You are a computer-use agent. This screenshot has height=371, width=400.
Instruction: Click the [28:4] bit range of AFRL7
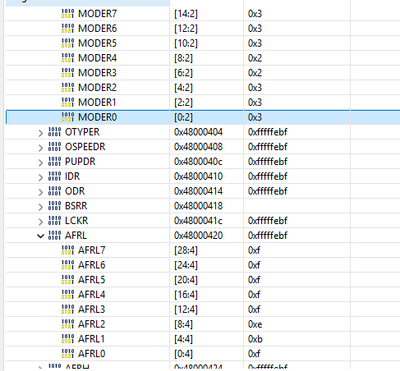[186, 250]
